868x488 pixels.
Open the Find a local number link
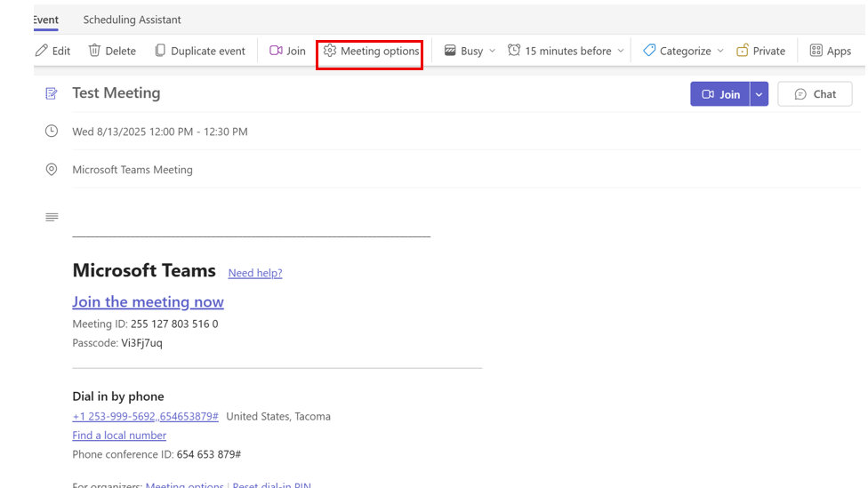pos(119,435)
